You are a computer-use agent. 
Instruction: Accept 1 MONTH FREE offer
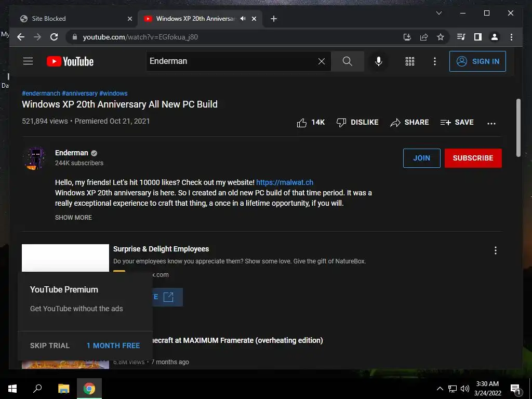point(113,345)
